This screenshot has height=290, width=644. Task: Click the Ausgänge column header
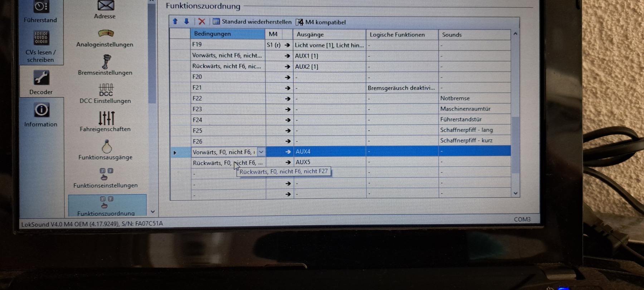click(330, 35)
